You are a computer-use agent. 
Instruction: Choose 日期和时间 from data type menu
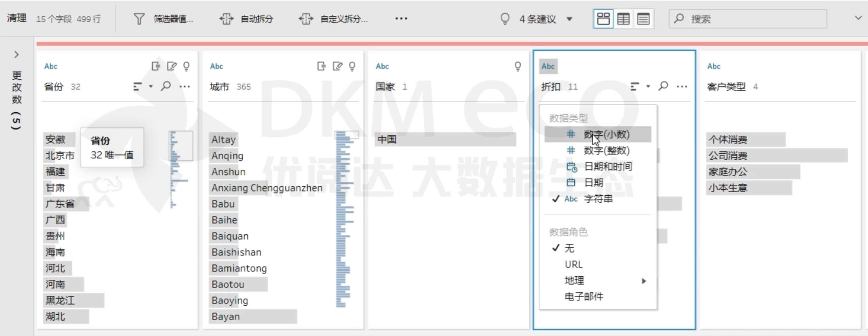(608, 166)
